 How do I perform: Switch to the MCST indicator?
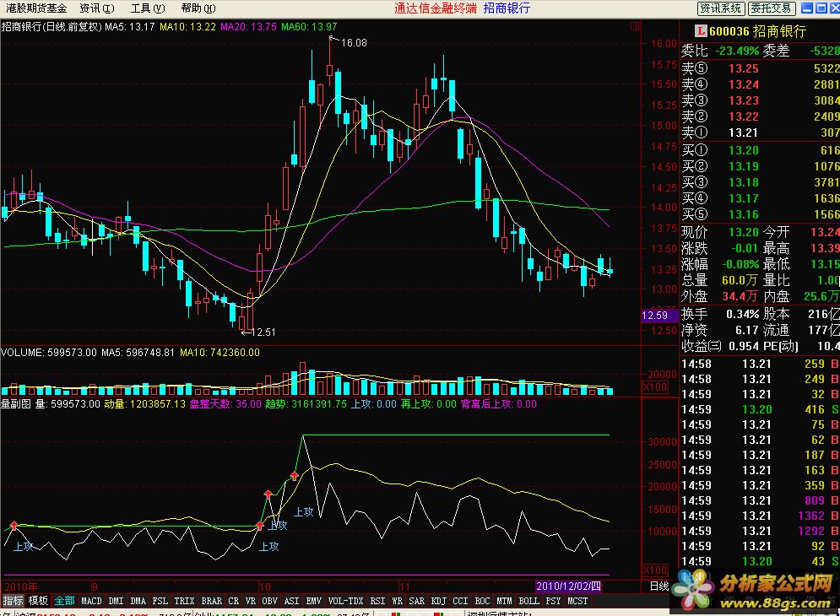point(577,601)
